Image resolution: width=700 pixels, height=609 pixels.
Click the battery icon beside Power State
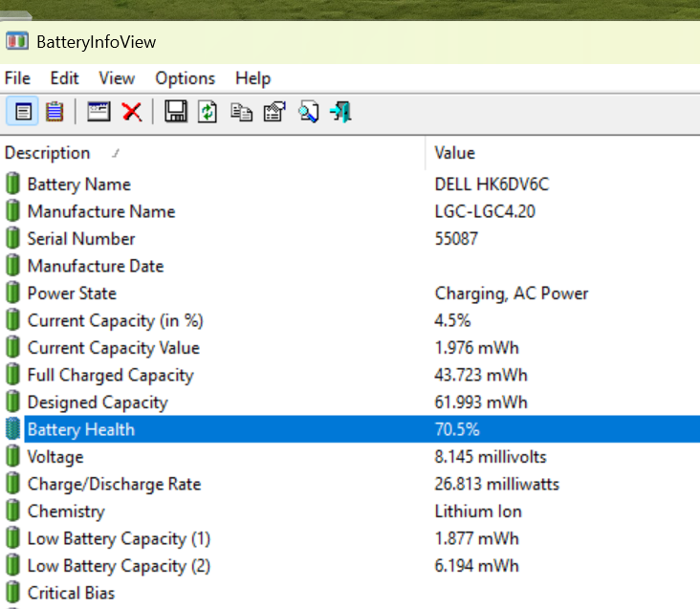click(x=13, y=293)
